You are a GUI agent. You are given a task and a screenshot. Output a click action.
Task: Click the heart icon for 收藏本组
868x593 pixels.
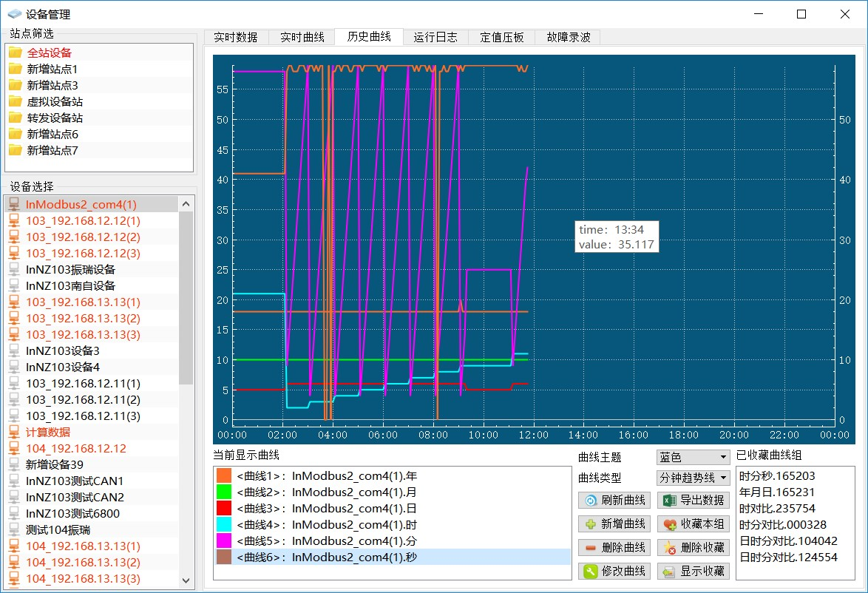(x=669, y=524)
